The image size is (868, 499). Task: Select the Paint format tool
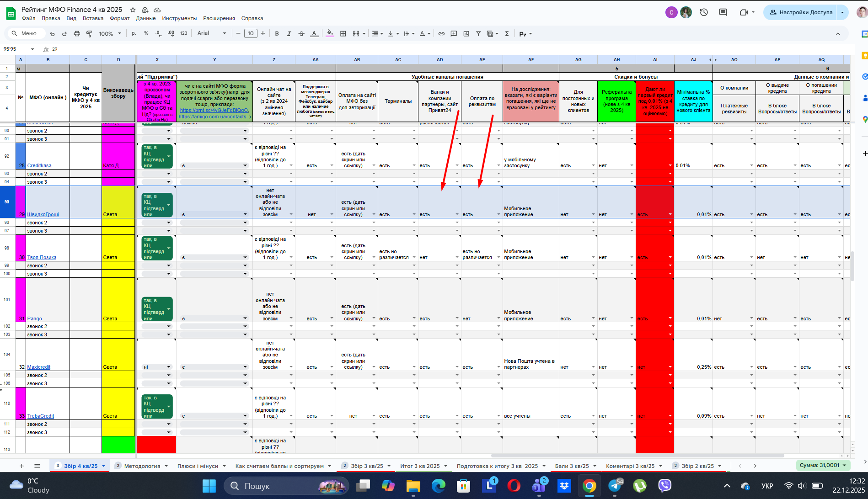[89, 34]
